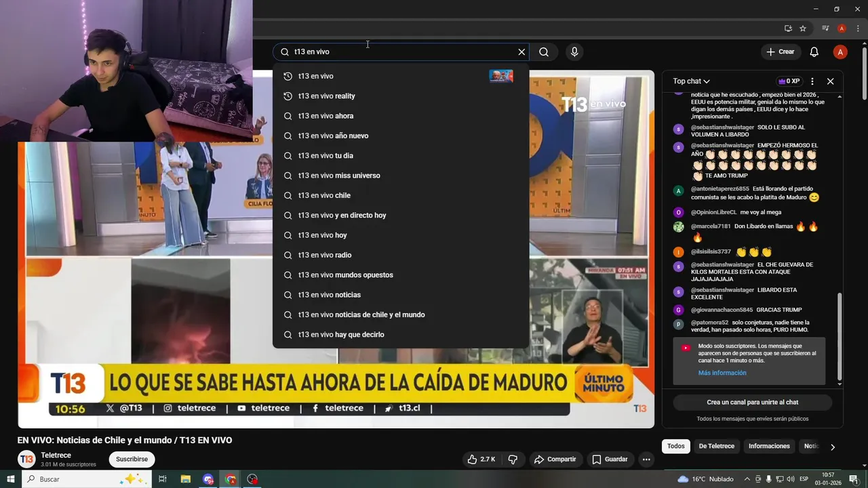Clear the YouTube search box text

click(521, 52)
